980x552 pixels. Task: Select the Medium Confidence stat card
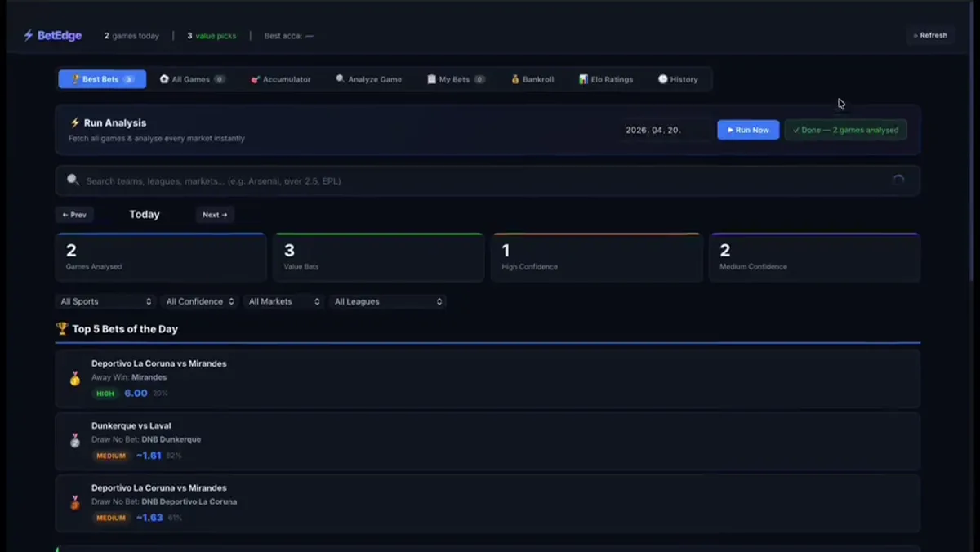tap(815, 258)
